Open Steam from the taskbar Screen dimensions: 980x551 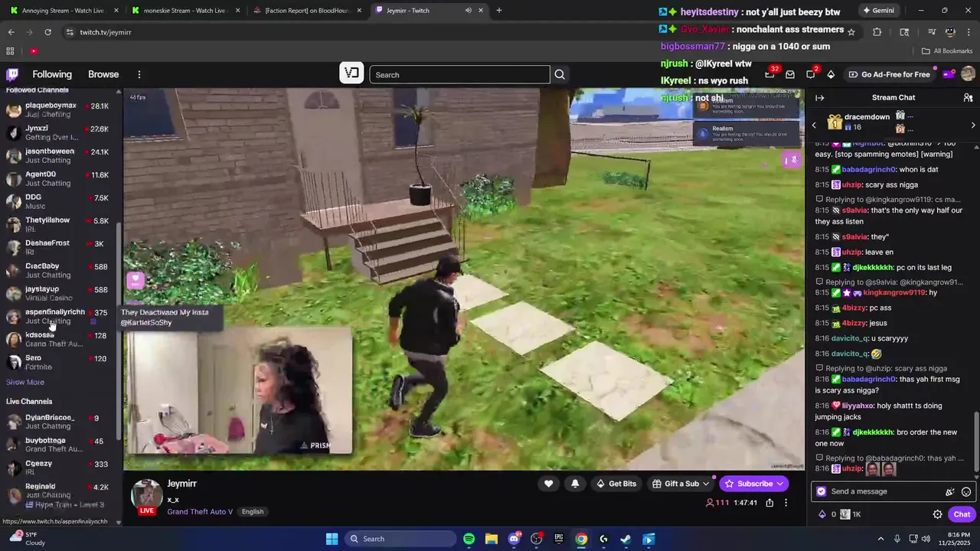(626, 539)
